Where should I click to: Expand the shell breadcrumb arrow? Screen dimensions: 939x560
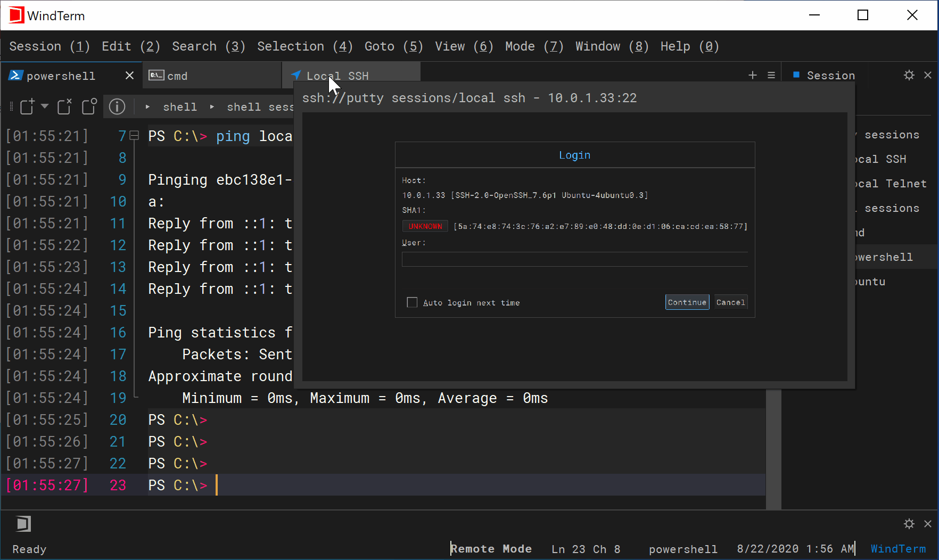click(x=147, y=107)
